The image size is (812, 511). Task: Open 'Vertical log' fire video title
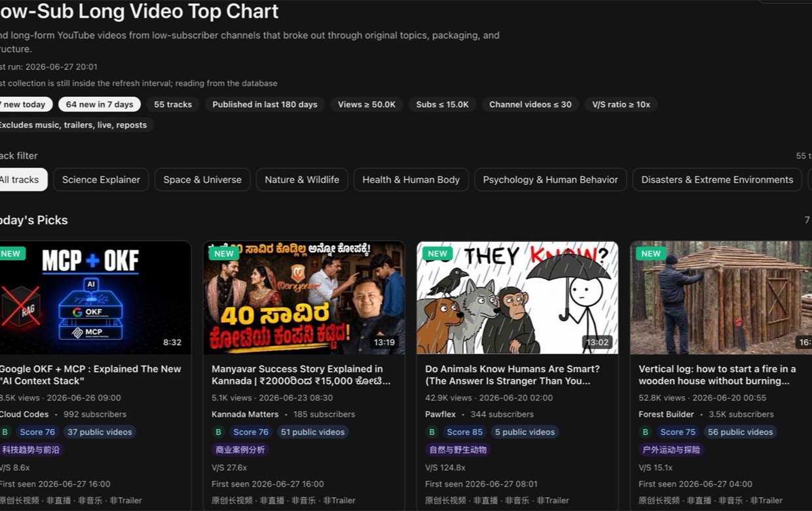pos(717,375)
